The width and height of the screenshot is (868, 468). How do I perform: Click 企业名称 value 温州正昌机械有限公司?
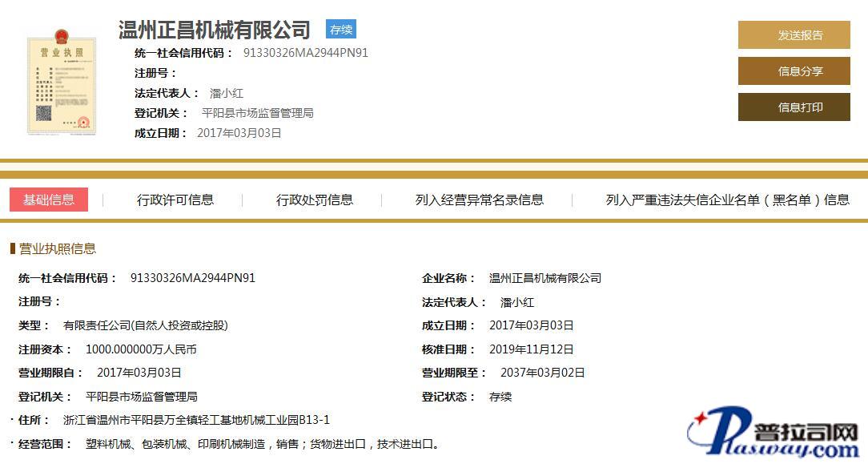pos(545,278)
